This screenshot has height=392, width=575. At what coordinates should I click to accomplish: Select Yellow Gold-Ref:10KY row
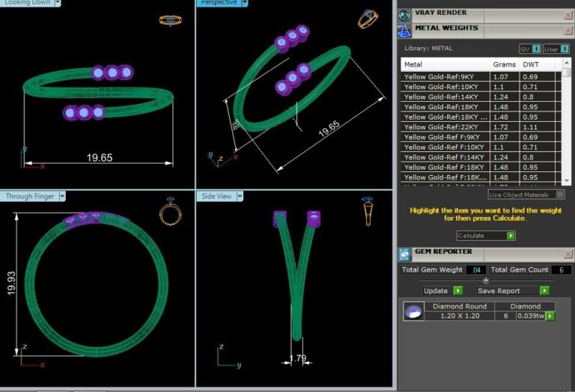pyautogui.click(x=481, y=87)
